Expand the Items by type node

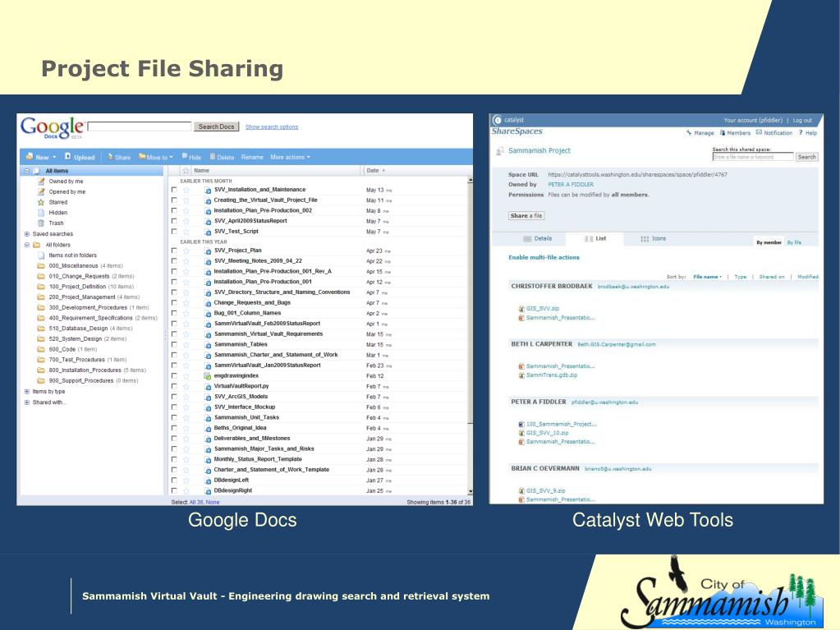pos(26,392)
